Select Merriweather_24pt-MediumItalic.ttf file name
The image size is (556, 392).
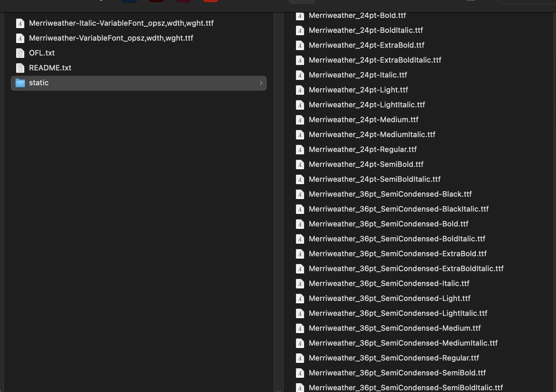coord(372,134)
